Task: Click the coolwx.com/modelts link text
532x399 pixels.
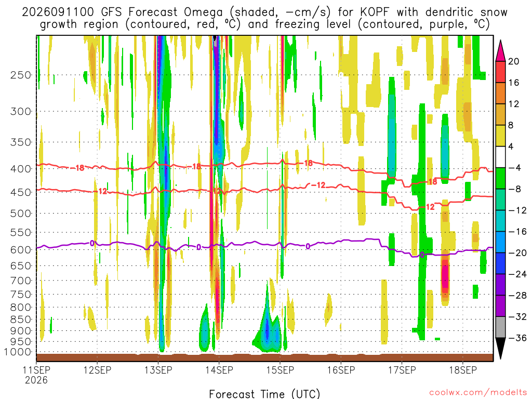Action: point(478,393)
